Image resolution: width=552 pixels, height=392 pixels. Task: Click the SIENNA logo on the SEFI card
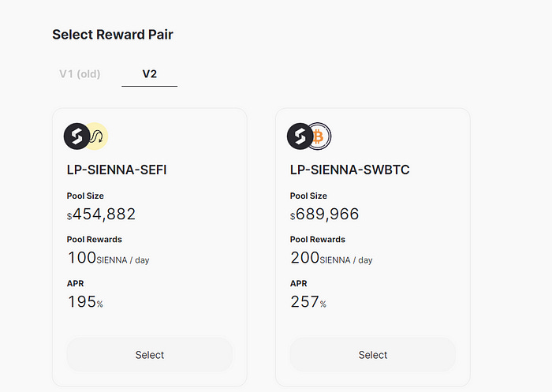pyautogui.click(x=76, y=136)
